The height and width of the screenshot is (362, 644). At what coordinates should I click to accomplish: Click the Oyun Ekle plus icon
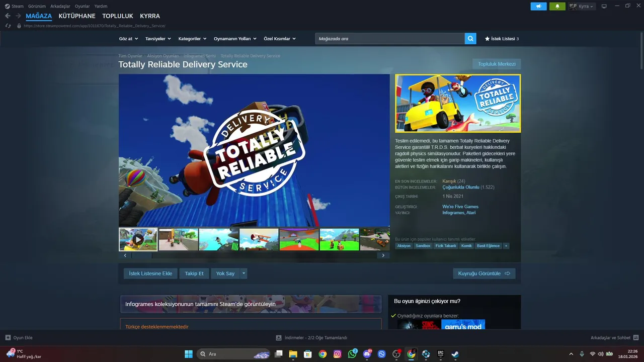[8, 338]
